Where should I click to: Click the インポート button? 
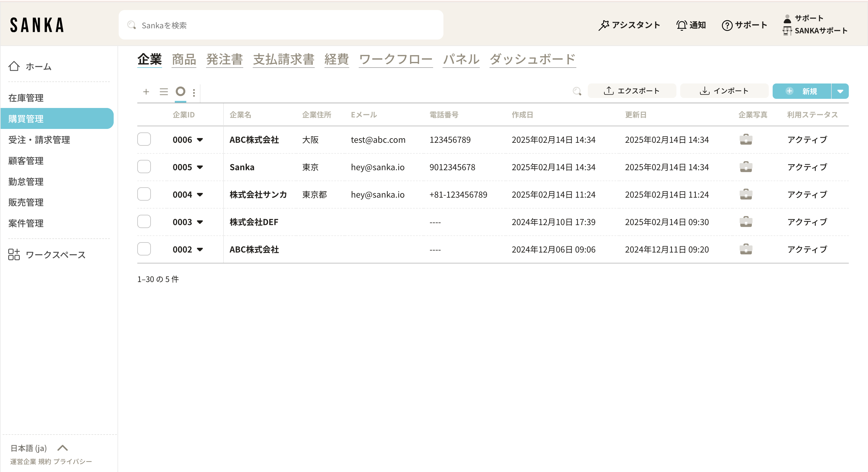coord(724,91)
